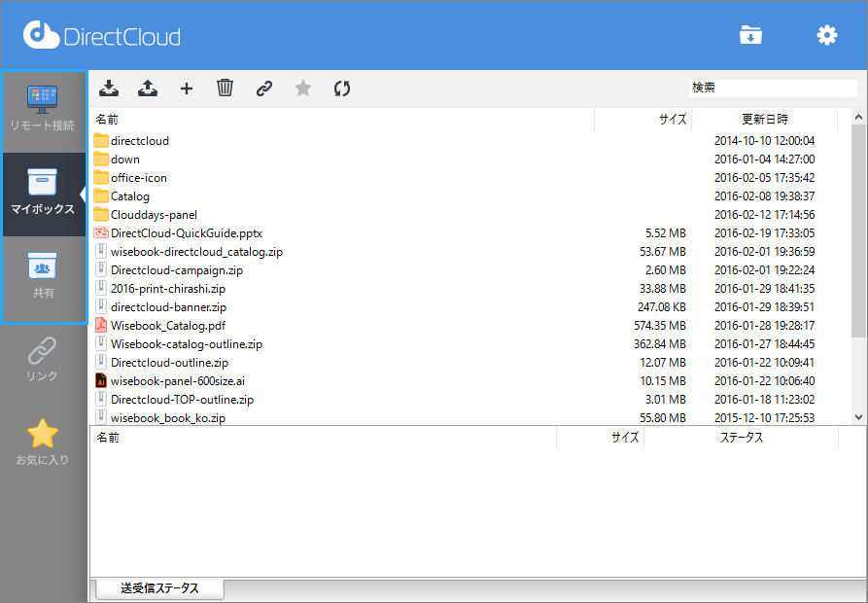This screenshot has height=603, width=868.
Task: Select the file name Directcloud-campaign.zip
Action: point(177,270)
